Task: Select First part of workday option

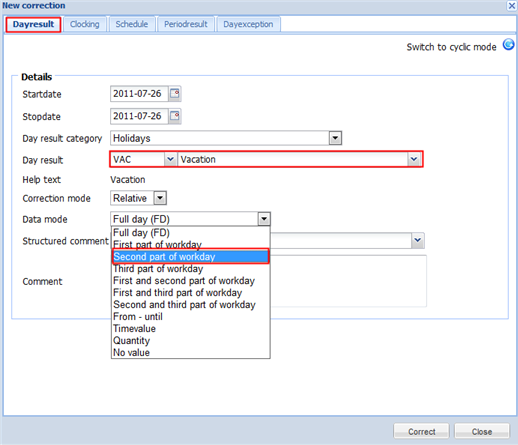Action: tap(190, 244)
